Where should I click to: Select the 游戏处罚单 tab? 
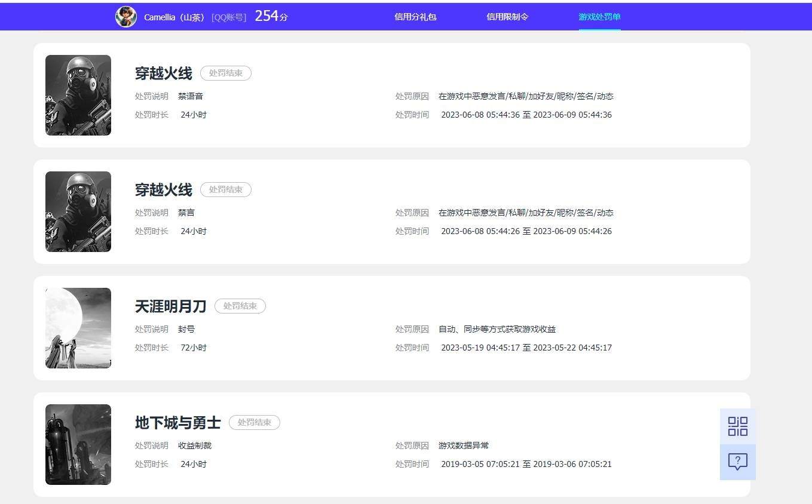(599, 17)
